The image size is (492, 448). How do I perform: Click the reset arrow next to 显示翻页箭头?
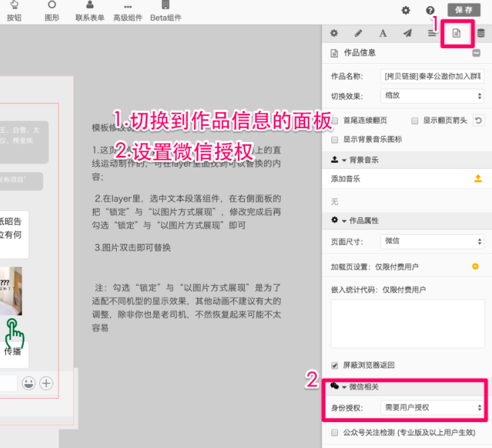[478, 121]
